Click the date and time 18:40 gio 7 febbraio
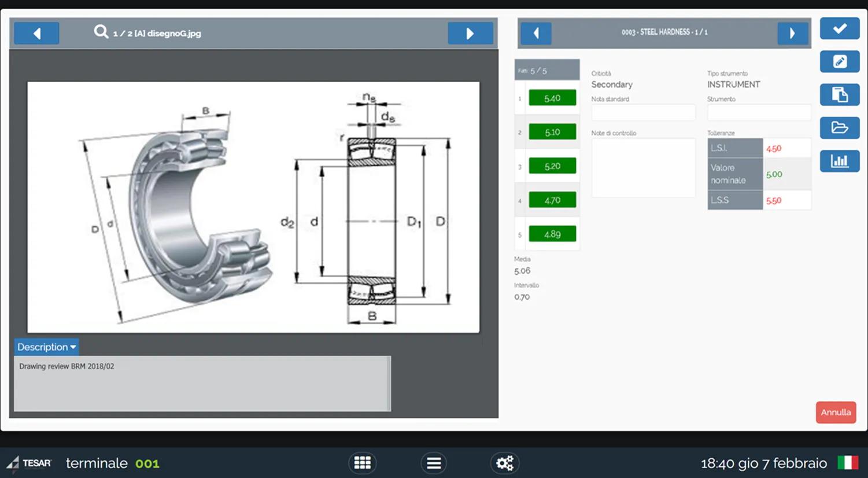The image size is (868, 478). tap(764, 463)
